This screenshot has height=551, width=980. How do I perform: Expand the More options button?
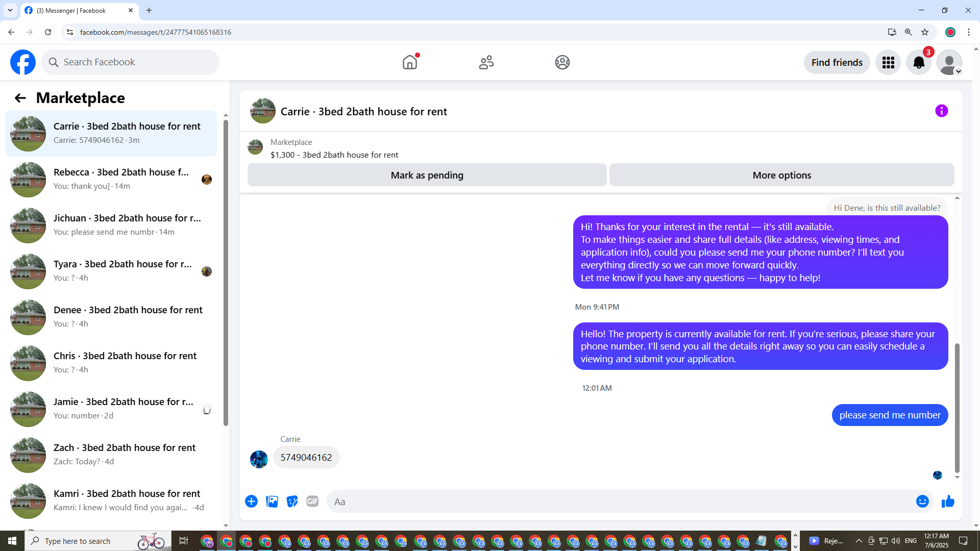pyautogui.click(x=781, y=175)
